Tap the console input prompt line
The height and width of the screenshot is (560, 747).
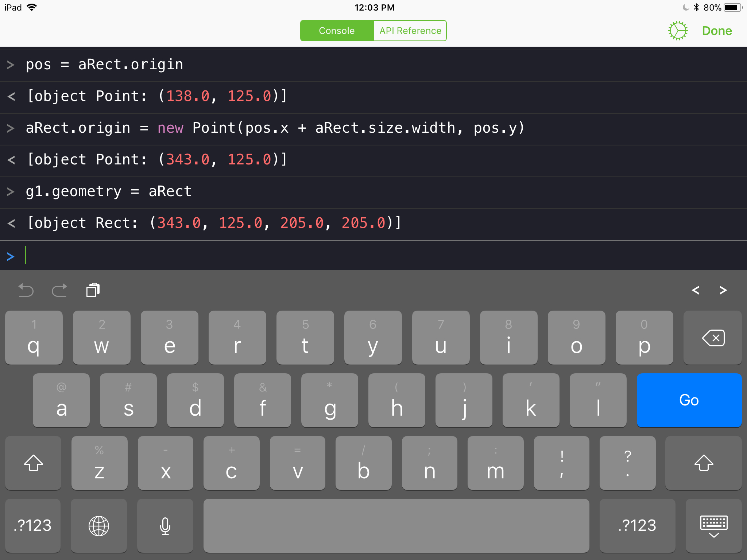[x=365, y=255]
